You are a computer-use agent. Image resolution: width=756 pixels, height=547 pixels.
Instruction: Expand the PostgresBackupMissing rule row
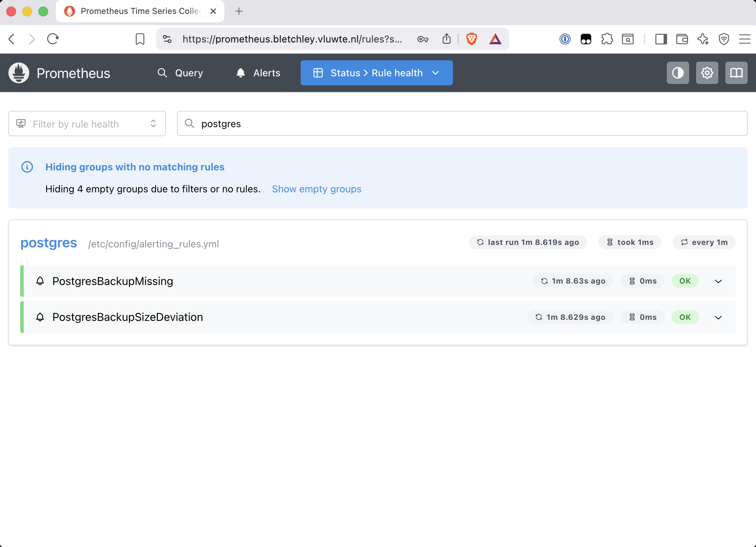(x=718, y=281)
